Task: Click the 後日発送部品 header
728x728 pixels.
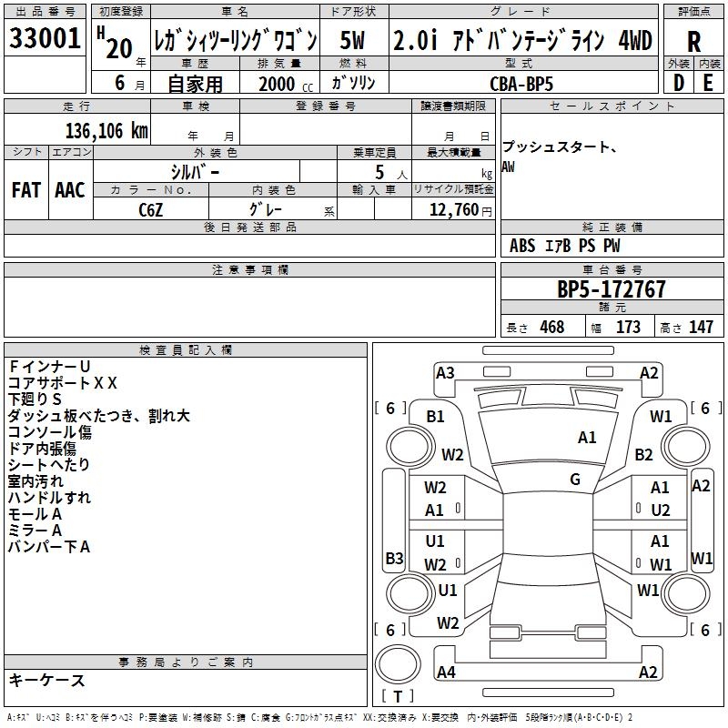Action: pyautogui.click(x=249, y=227)
